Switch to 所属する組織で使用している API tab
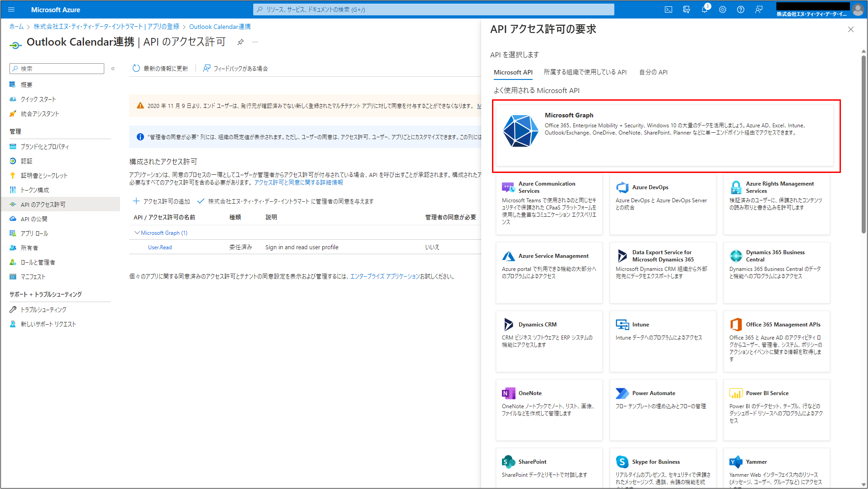Image resolution: width=868 pixels, height=489 pixels. click(585, 72)
